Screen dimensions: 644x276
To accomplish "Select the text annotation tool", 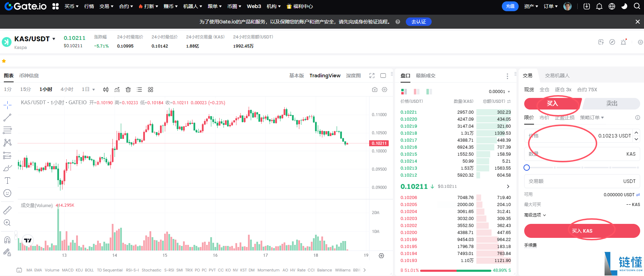I will coord(7,181).
